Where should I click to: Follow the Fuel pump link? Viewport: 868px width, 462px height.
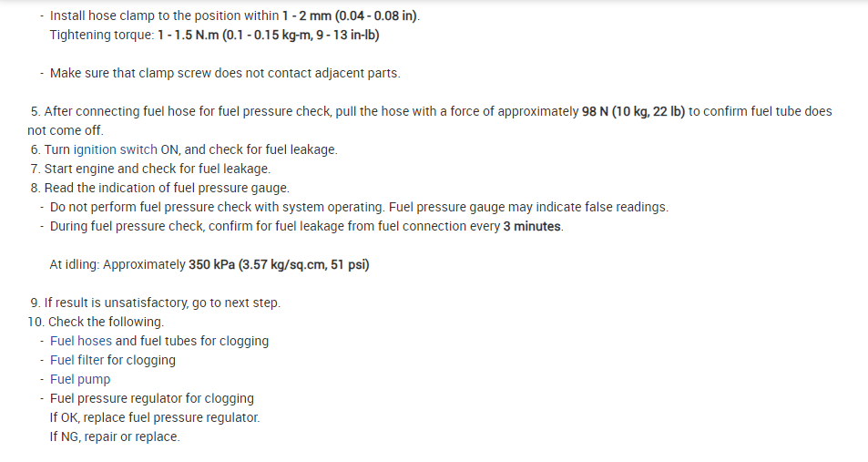pos(80,379)
